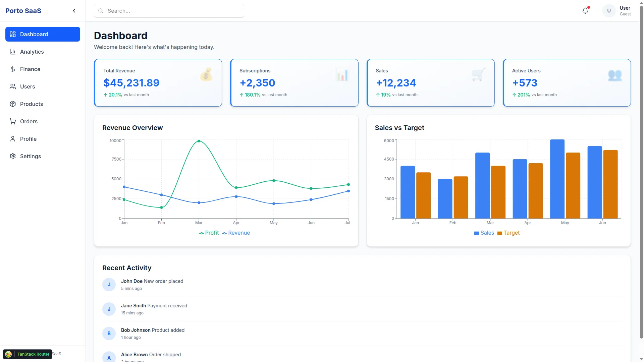Image resolution: width=644 pixels, height=362 pixels.
Task: Open the Dashboard grid icon in sidebar
Action: pyautogui.click(x=13, y=34)
